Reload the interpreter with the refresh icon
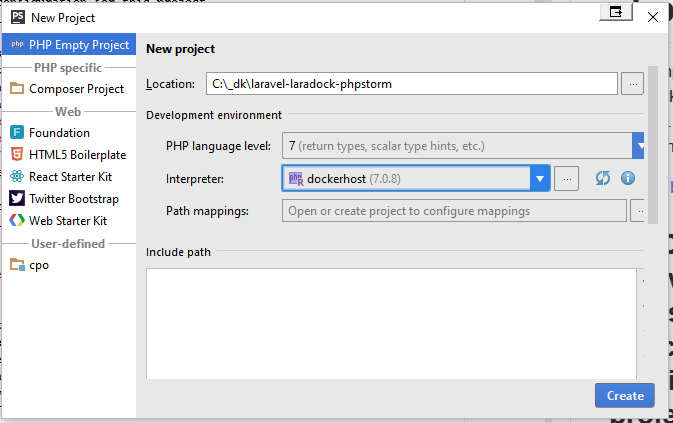This screenshot has height=423, width=673. tap(603, 178)
